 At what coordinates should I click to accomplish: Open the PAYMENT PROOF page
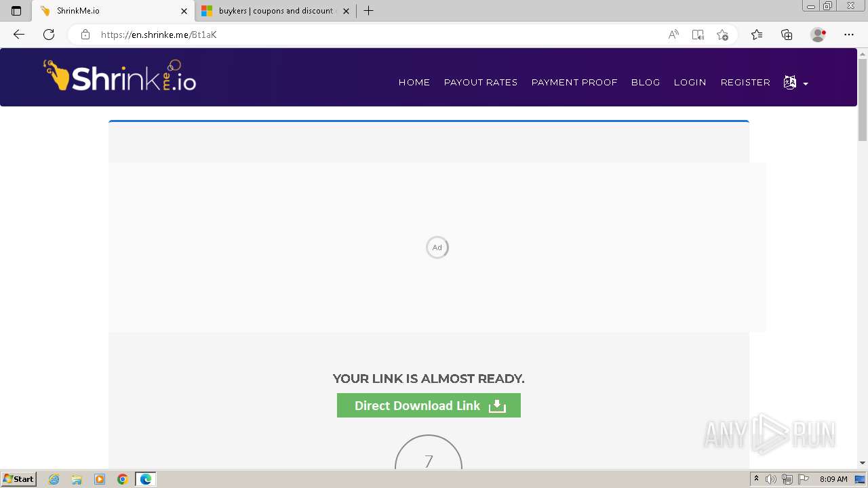(574, 82)
